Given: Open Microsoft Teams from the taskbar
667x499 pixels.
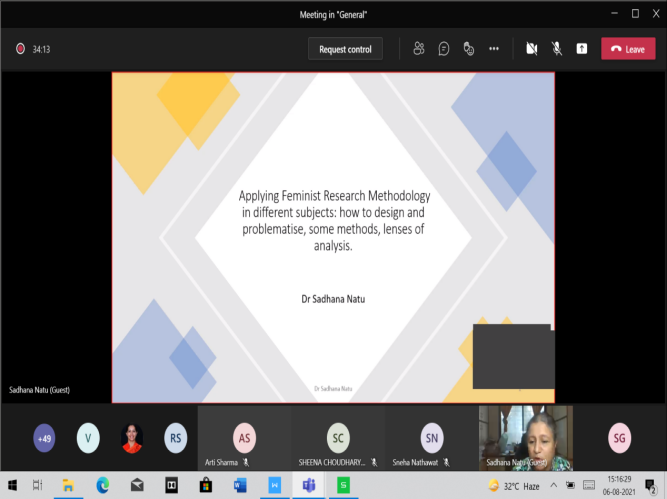Looking at the screenshot, I should [x=309, y=485].
